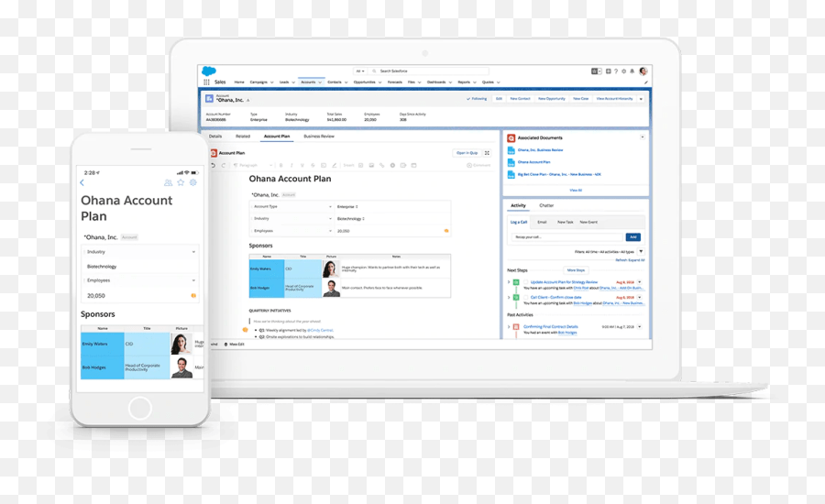Open the search scope All dropdown
825x504 pixels.
(360, 71)
